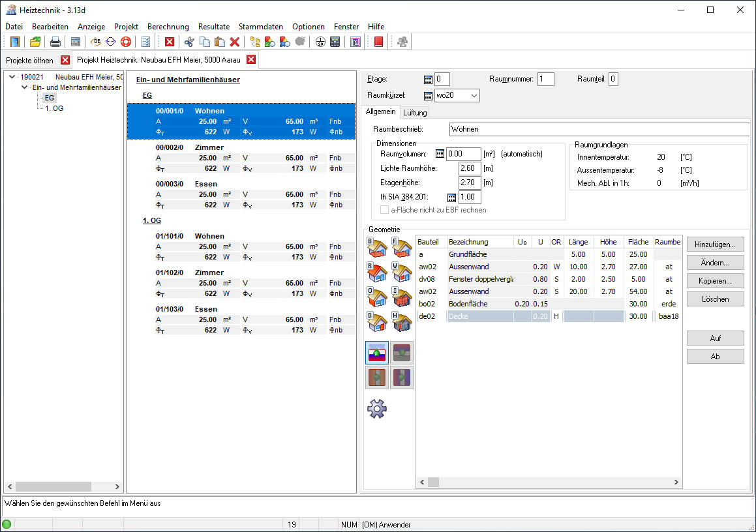This screenshot has width=756, height=532.
Task: Click inner wall house icon I
Action: pos(402,297)
